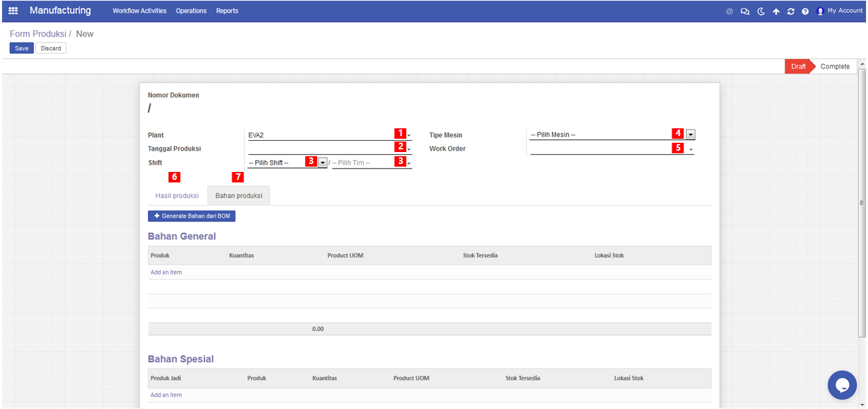The width and height of the screenshot is (868, 409).
Task: Click the @ mentions icon
Action: point(729,11)
